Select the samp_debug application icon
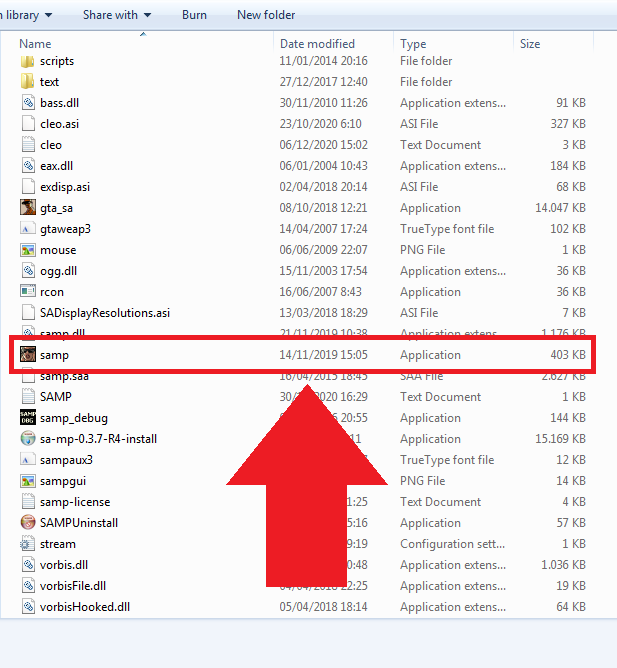This screenshot has width=617, height=668. [x=28, y=418]
